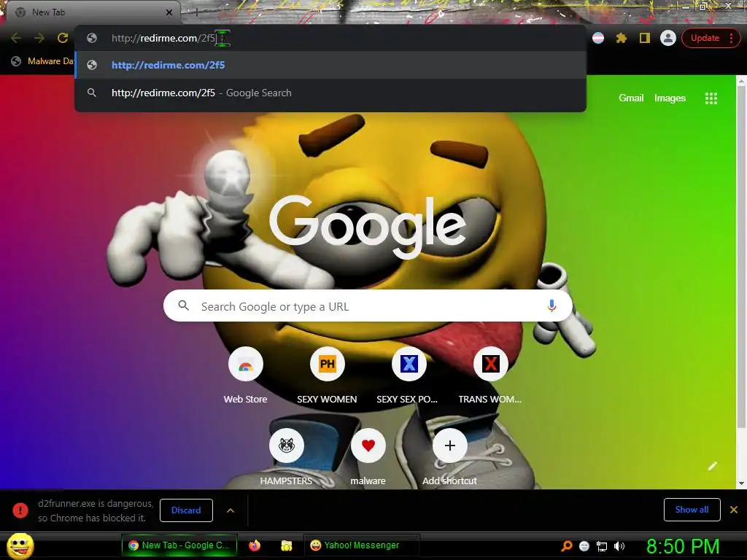The width and height of the screenshot is (747, 560).
Task: Click the Google logo
Action: pyautogui.click(x=368, y=227)
